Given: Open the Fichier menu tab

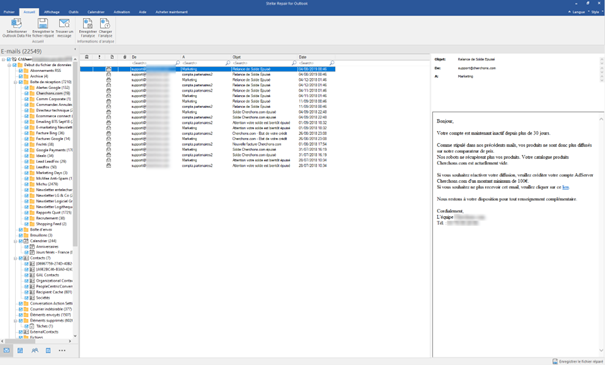Looking at the screenshot, I should coord(9,12).
